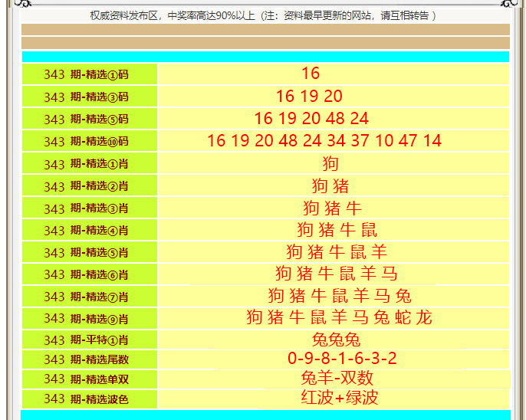Select the 343期-精选①肖 label cell
The height and width of the screenshot is (420, 526).
click(x=90, y=164)
